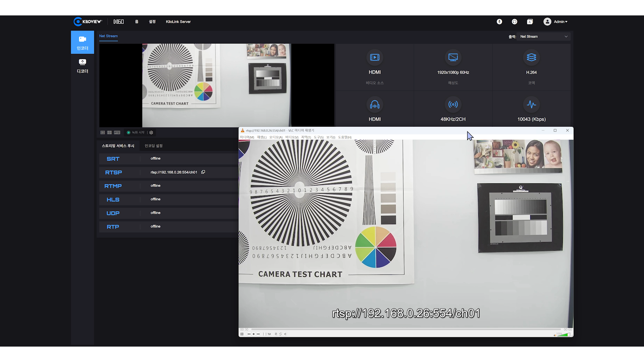This screenshot has width=644, height=362.
Task: Open the language switch icon in header
Action: pos(530,21)
